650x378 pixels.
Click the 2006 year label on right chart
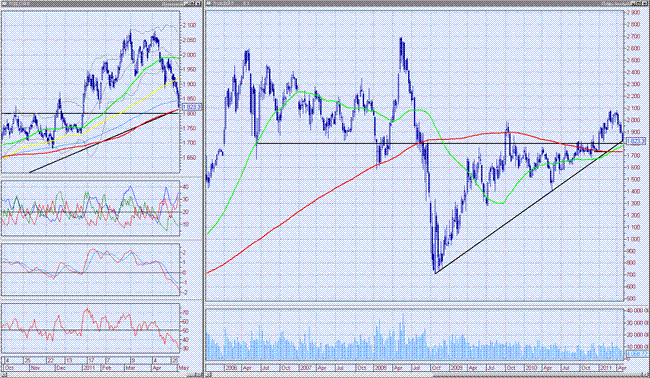232,368
